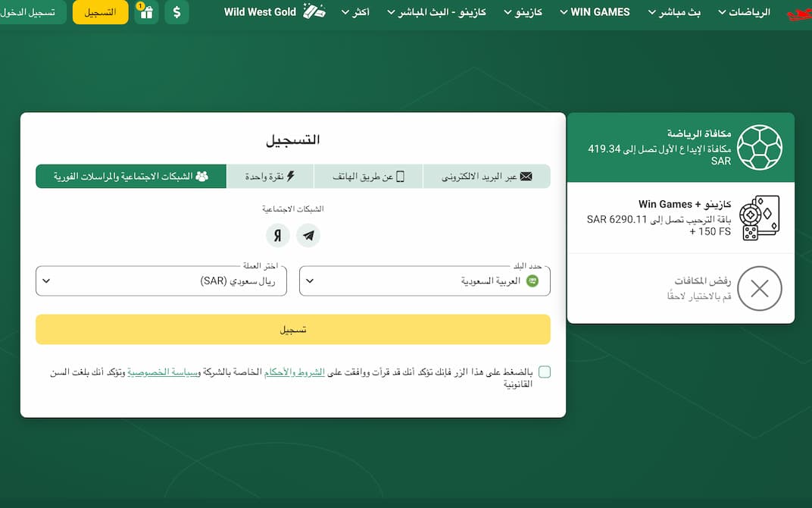Expand the الرياضات menu
The image size is (812, 508).
(744, 12)
